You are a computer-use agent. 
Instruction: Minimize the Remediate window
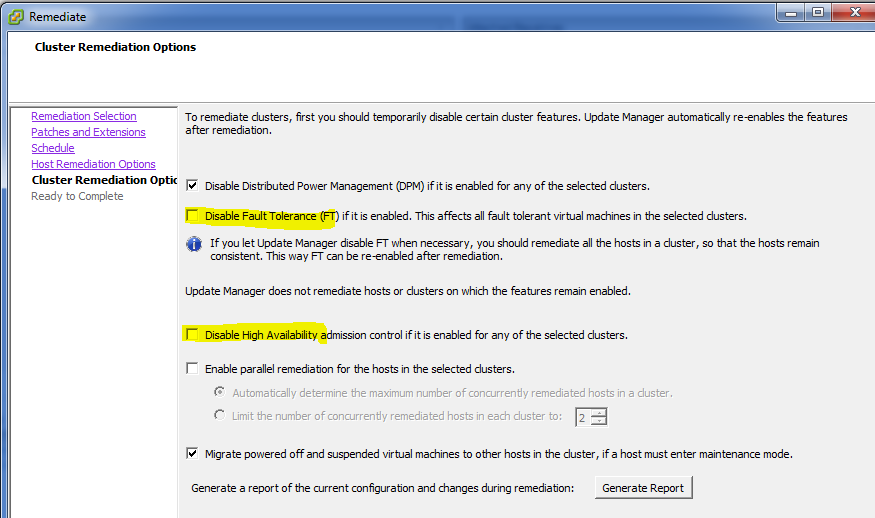[791, 13]
